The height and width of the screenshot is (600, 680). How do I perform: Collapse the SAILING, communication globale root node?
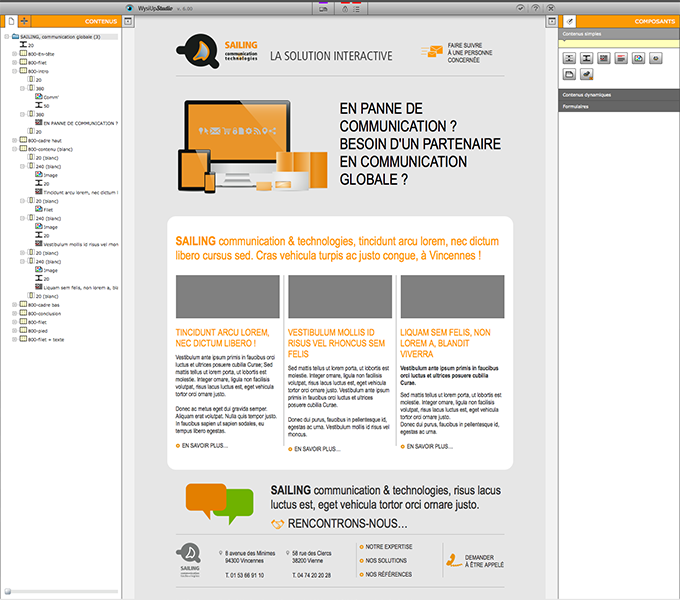point(7,37)
